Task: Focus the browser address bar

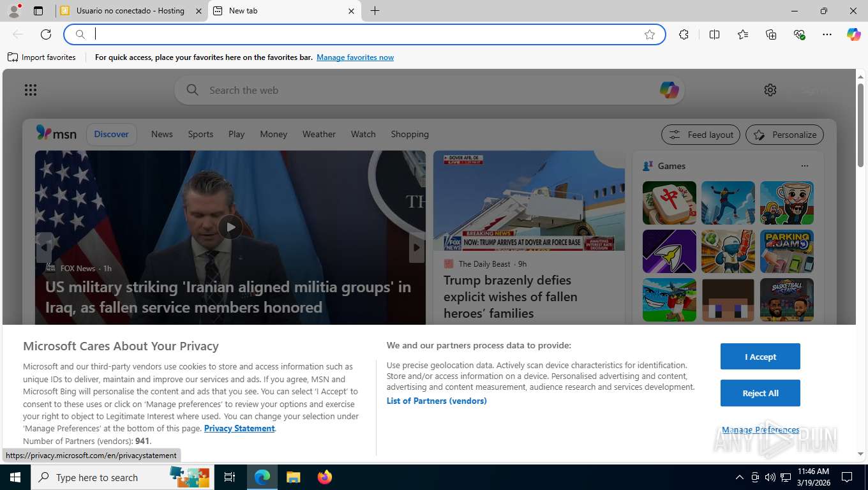Action: click(x=364, y=34)
